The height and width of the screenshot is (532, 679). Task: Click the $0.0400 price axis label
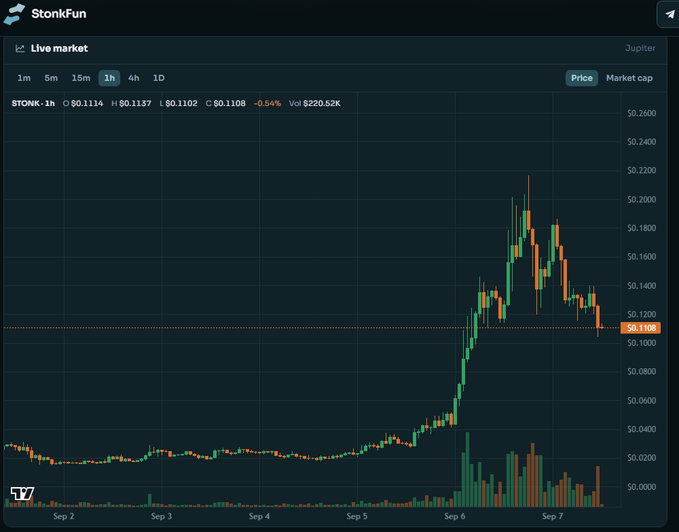pyautogui.click(x=642, y=429)
